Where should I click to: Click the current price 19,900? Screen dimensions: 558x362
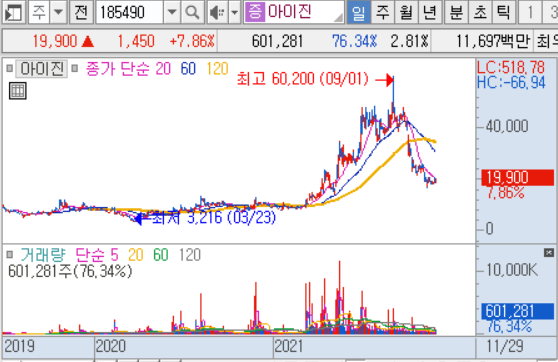pos(54,42)
